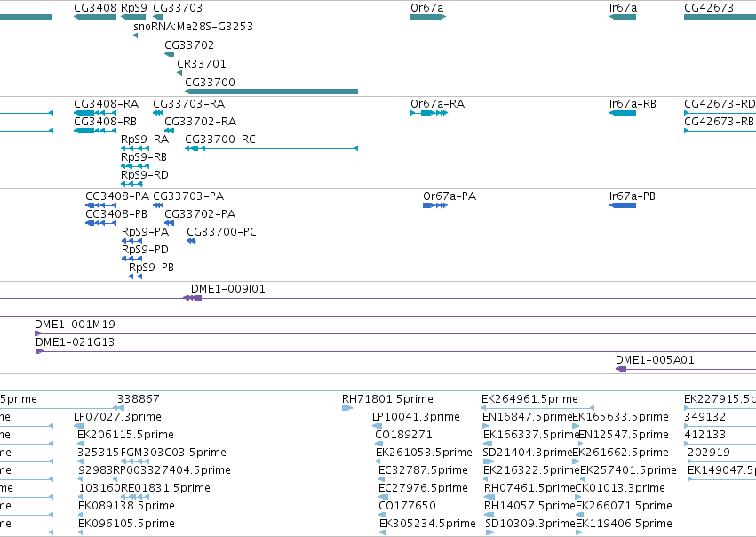Open the RpS9-PA protein label
This screenshot has height=537, width=756.
point(145,232)
